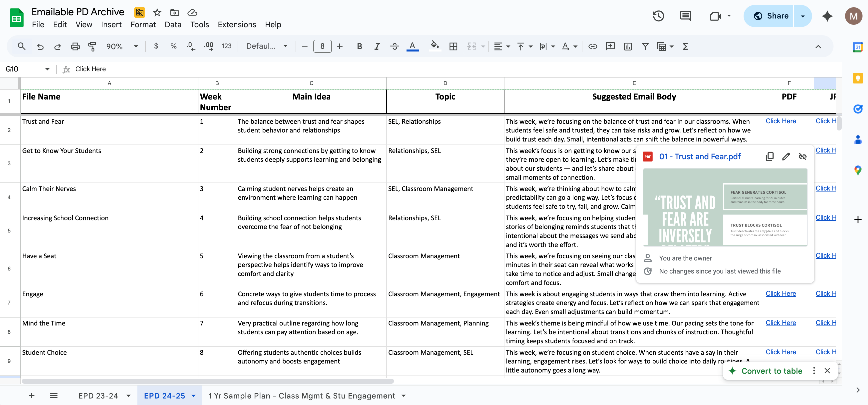Open 01 - Trust and Fear.pdf link
868x405 pixels.
(x=700, y=156)
